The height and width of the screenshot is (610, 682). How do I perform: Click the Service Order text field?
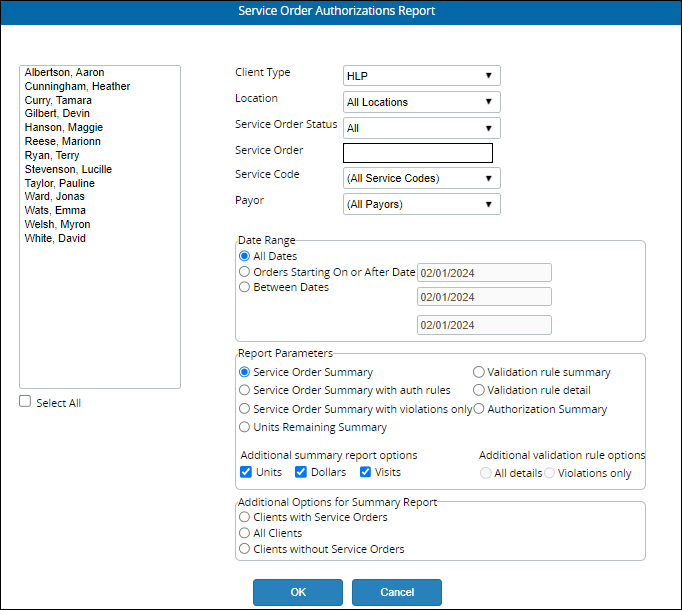[x=418, y=153]
